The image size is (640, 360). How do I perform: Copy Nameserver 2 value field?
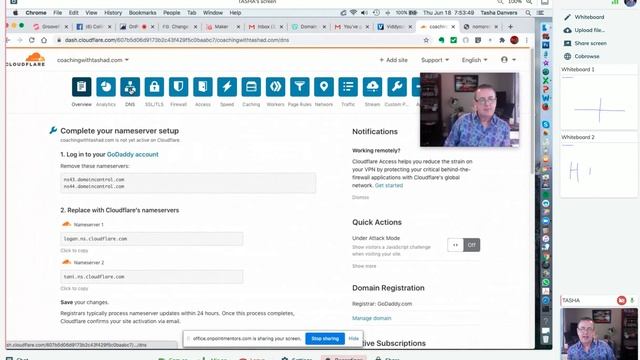[x=151, y=277]
